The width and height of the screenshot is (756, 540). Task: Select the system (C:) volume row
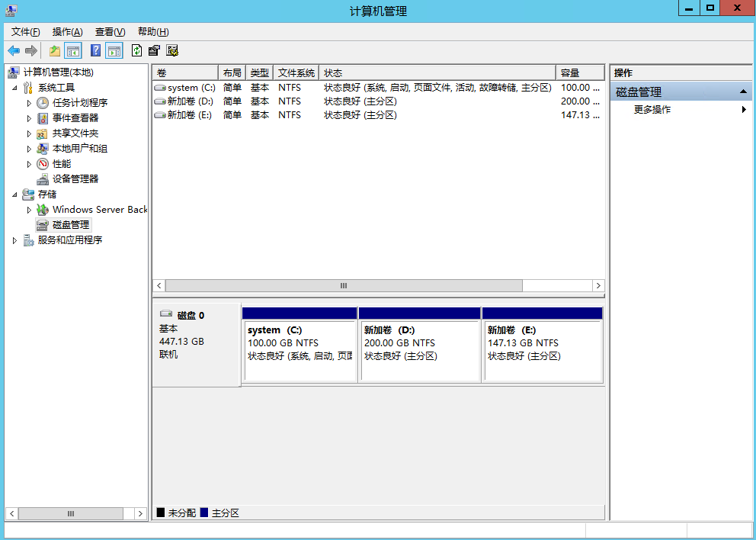(187, 87)
